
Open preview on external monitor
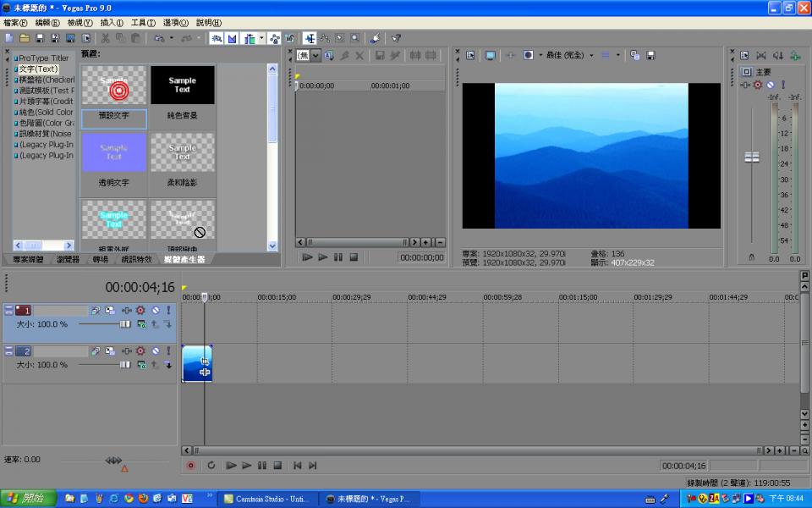[x=490, y=55]
